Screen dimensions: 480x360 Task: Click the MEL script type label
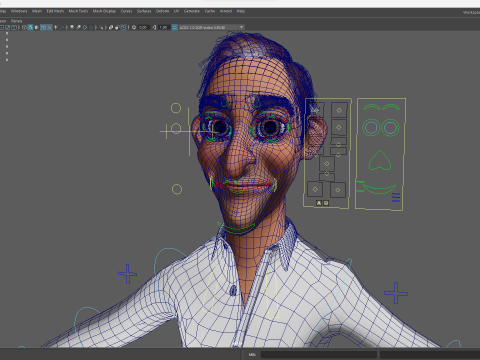click(252, 355)
